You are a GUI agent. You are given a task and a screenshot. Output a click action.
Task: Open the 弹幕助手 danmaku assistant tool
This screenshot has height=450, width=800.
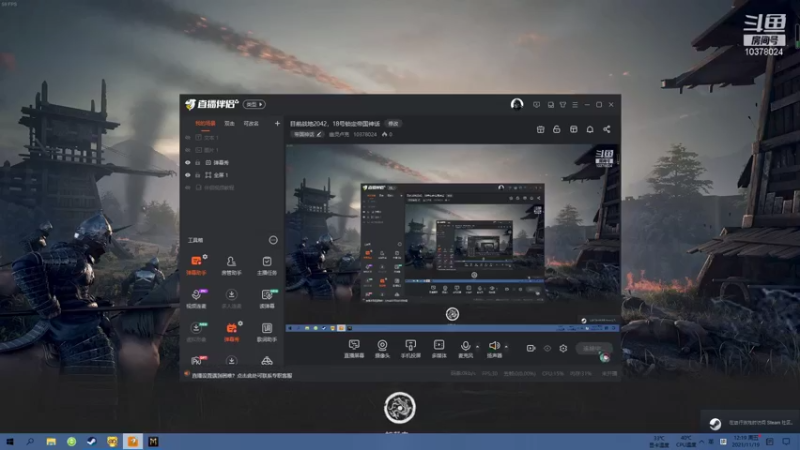(x=196, y=265)
